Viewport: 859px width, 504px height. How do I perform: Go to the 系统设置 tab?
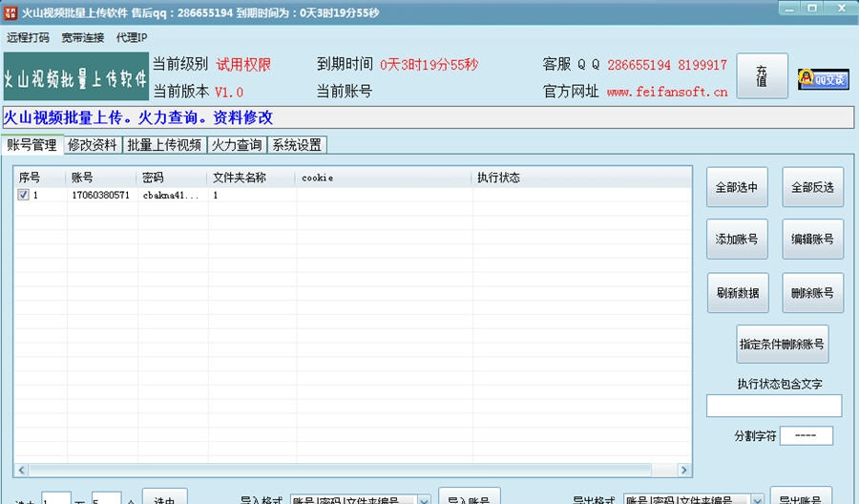[296, 145]
